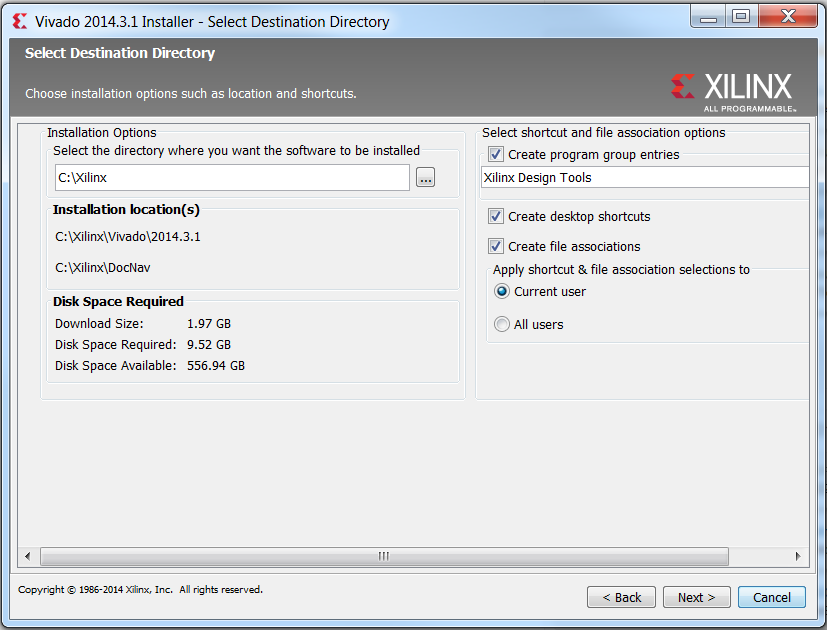827x630 pixels.
Task: Select the Current user radio button
Action: (x=502, y=291)
